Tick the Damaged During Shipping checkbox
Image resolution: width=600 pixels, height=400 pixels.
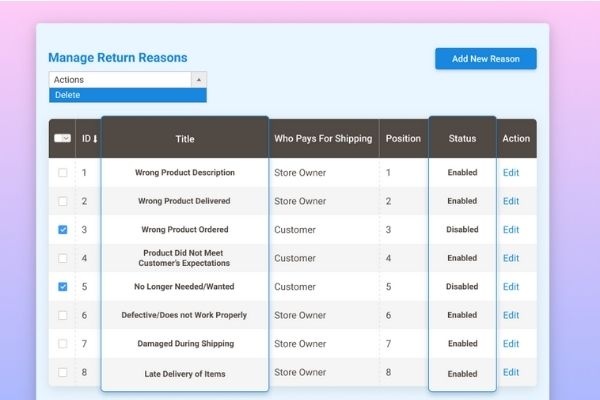coord(63,344)
